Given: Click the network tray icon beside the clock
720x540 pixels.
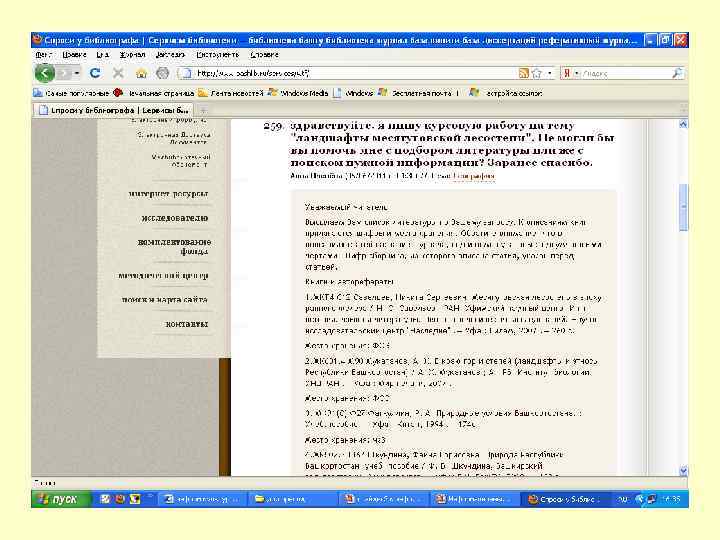Looking at the screenshot, I should point(651,499).
